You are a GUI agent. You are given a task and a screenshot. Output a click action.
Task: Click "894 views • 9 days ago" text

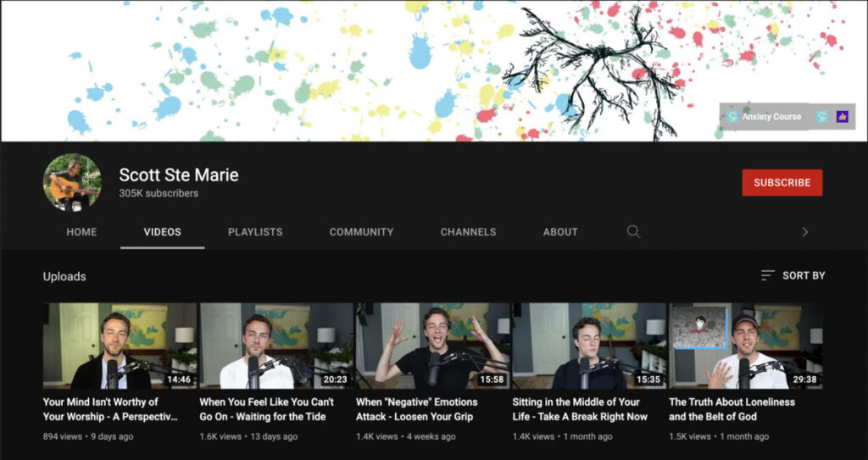(88, 436)
